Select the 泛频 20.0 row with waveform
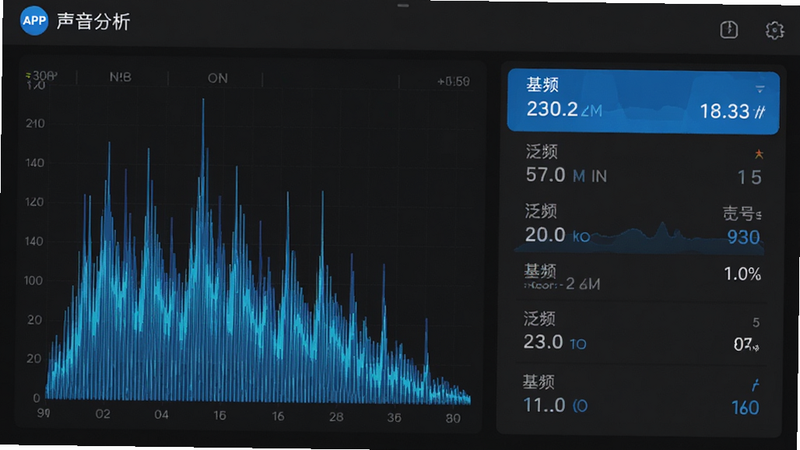Viewport: 800px width, 450px height. (x=642, y=227)
